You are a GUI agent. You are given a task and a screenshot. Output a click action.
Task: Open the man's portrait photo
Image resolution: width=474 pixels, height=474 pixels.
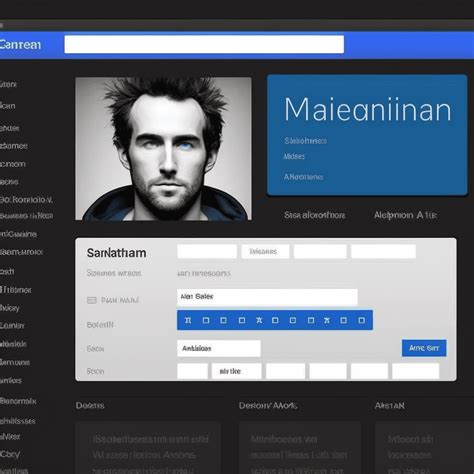tap(163, 149)
